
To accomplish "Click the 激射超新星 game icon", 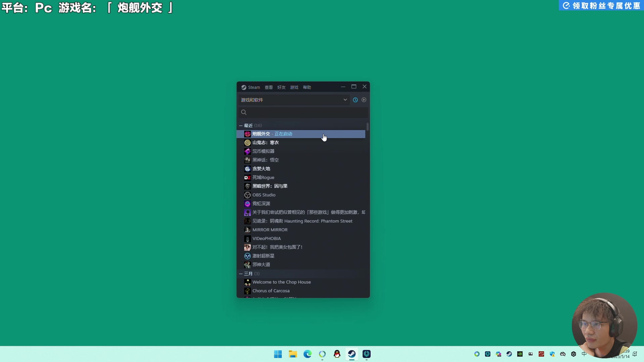I will point(248,256).
